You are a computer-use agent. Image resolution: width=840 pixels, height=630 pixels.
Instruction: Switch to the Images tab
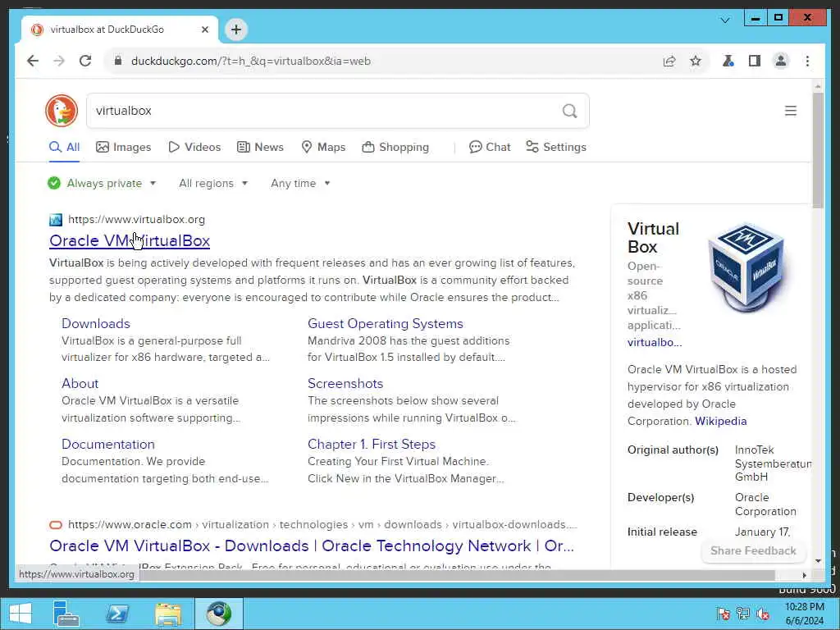coord(124,147)
